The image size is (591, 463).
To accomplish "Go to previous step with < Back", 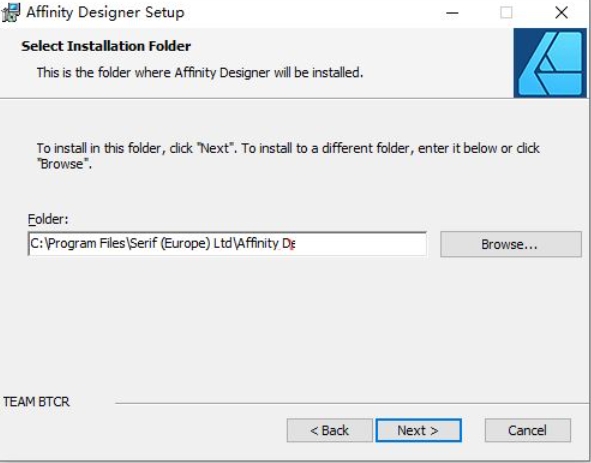I will [x=329, y=430].
